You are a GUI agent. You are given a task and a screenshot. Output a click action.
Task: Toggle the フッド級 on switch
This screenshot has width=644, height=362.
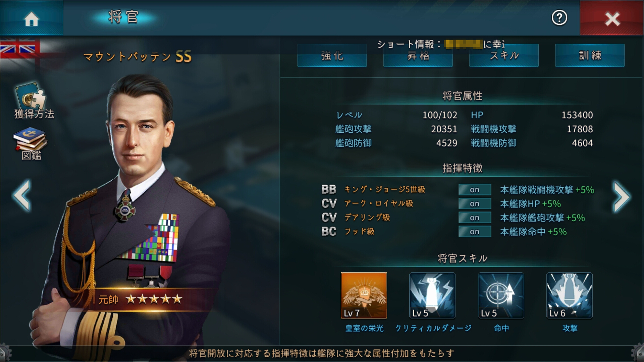(x=475, y=232)
